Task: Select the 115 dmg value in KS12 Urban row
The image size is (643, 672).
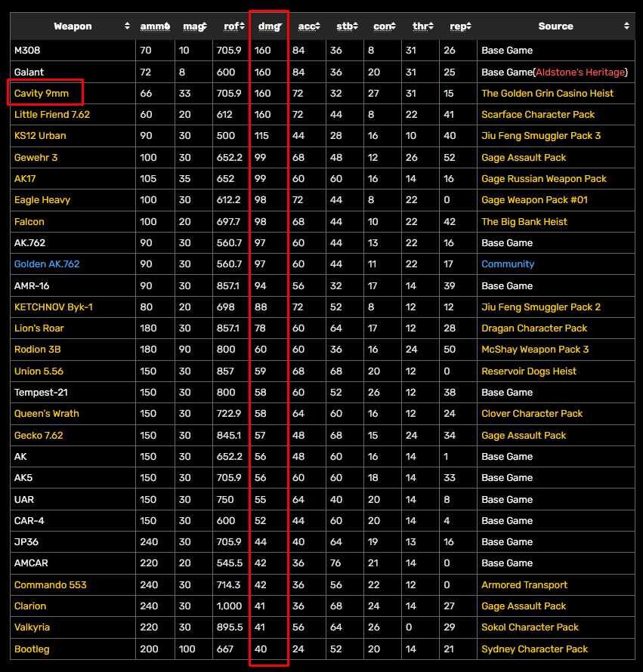Action: point(261,136)
